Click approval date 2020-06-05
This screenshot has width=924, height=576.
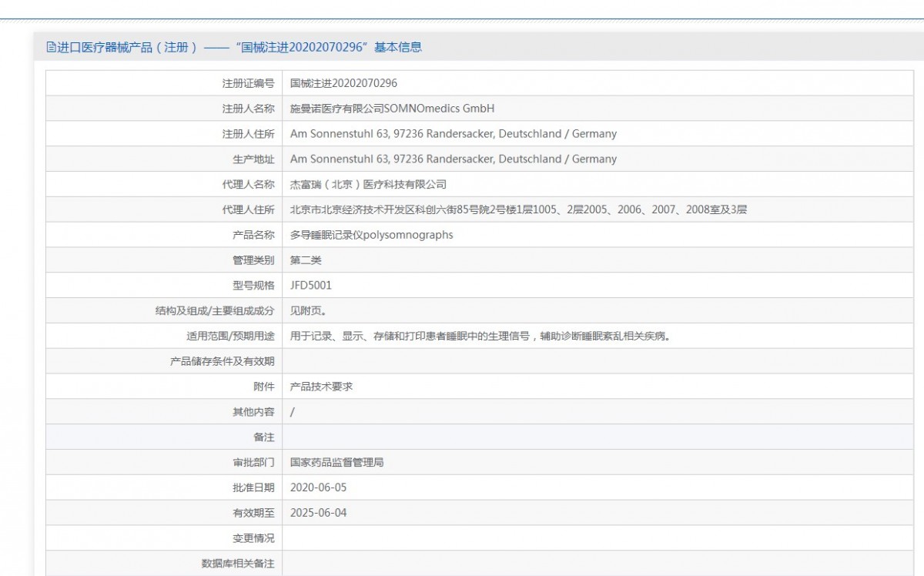click(x=313, y=487)
